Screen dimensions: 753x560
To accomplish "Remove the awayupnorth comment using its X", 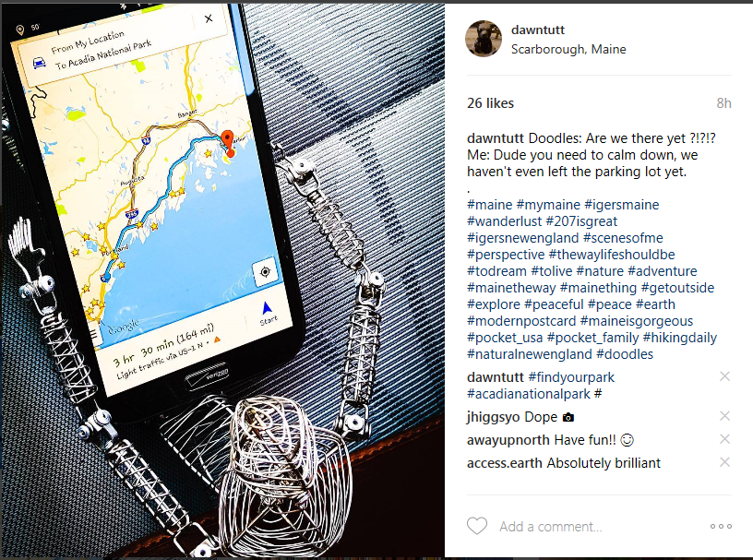I will pos(724,439).
